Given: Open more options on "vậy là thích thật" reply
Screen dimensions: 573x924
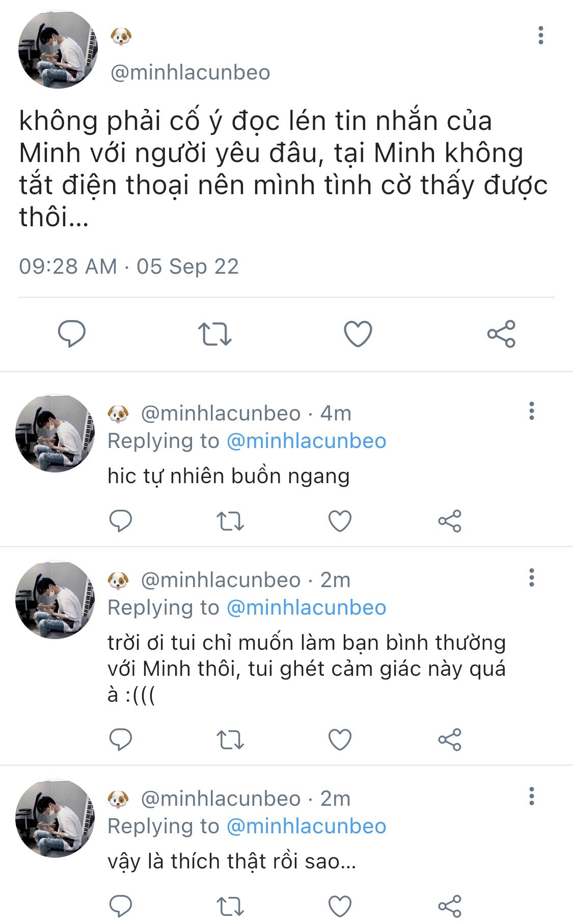Looking at the screenshot, I should click(531, 796).
